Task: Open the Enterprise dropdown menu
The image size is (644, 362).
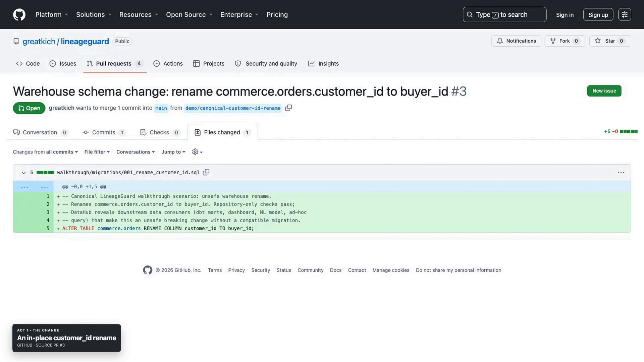Action: [239, 14]
